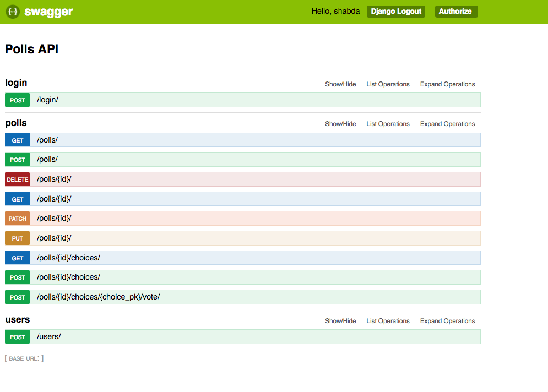Select the PATCH badge on /polls/{id}/
Image resolution: width=548 pixels, height=392 pixels.
(17, 218)
